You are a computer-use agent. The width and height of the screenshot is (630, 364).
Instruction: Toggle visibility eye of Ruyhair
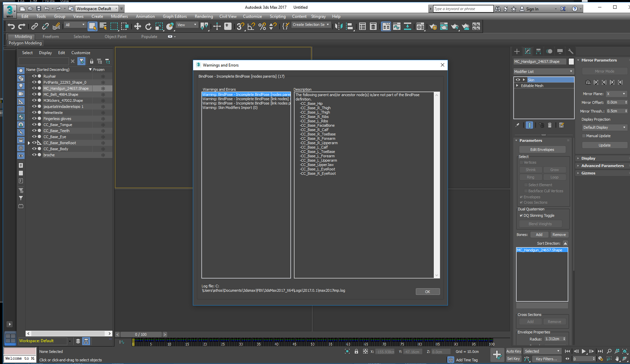34,76
